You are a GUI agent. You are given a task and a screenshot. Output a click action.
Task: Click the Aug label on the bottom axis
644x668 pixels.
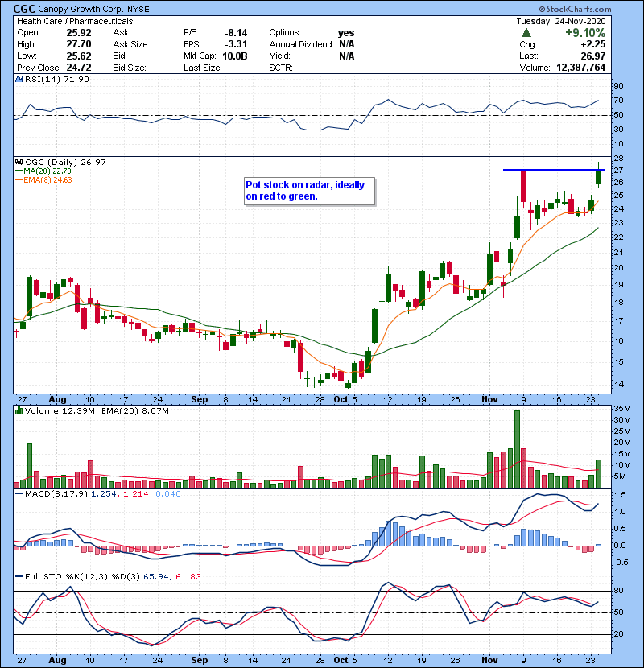57,660
